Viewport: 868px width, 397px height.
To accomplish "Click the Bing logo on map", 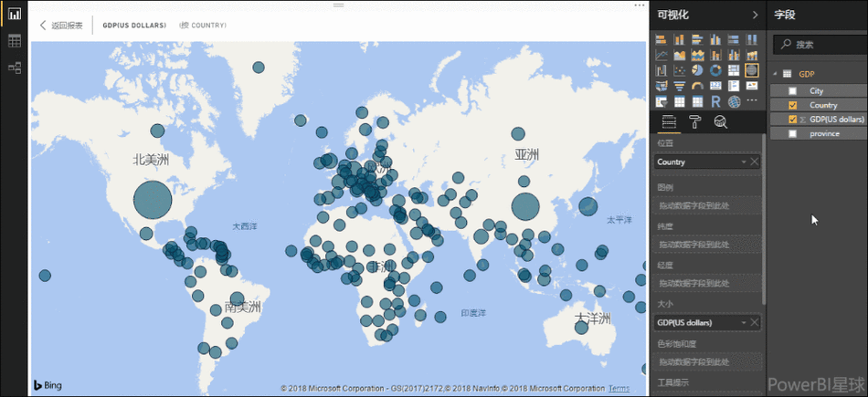I will pos(48,385).
